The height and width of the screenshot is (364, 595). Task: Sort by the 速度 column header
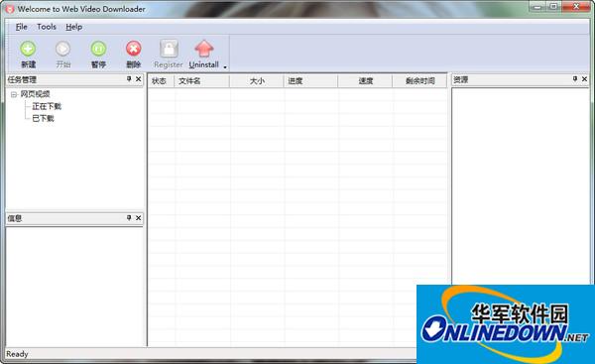365,81
